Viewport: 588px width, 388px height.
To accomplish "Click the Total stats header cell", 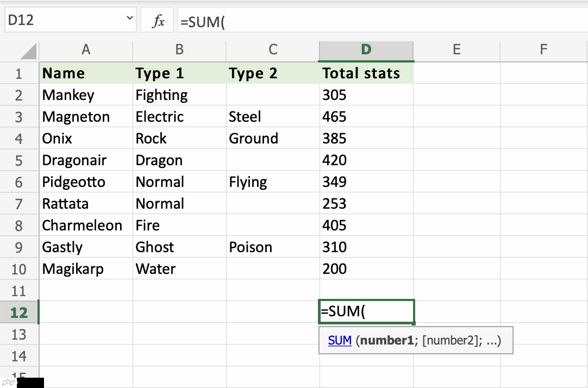I will tap(366, 73).
